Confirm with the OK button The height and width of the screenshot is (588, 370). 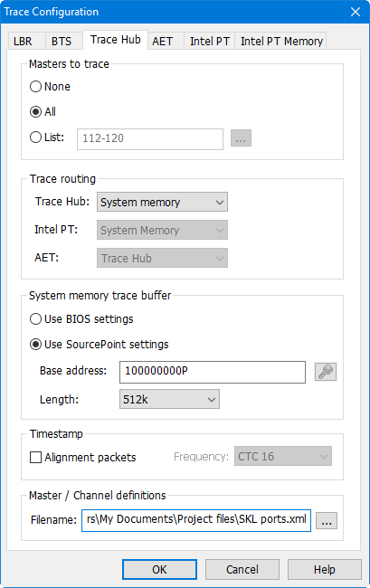tap(159, 570)
